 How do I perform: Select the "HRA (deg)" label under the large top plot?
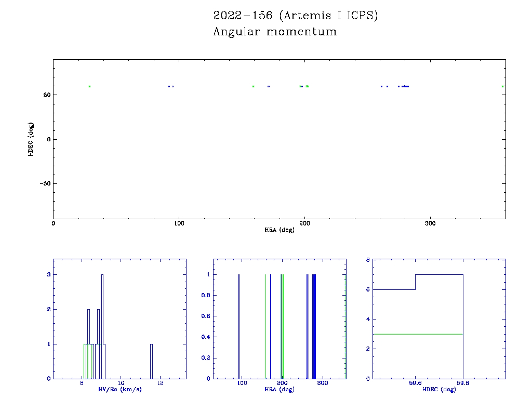point(280,230)
